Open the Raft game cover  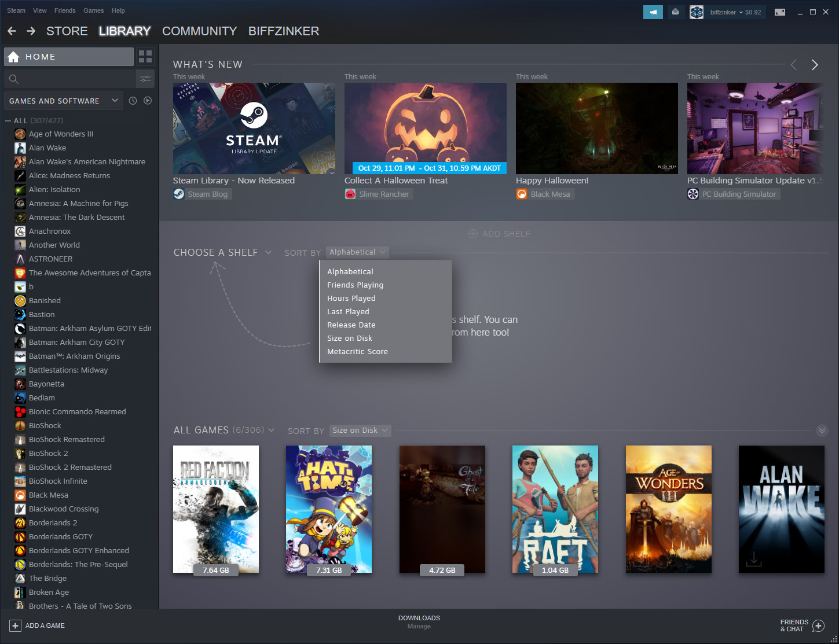coord(555,509)
